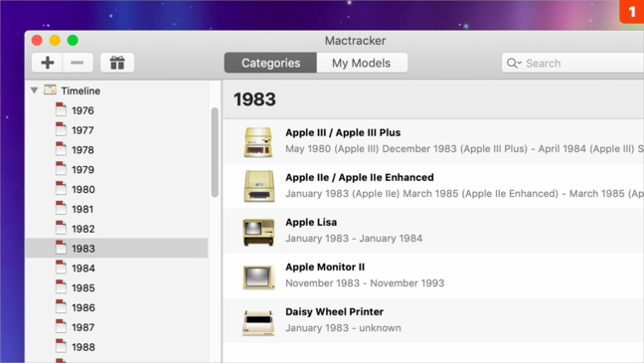Select year 1985 label in sidebar
Image resolution: width=644 pixels, height=363 pixels.
click(83, 288)
